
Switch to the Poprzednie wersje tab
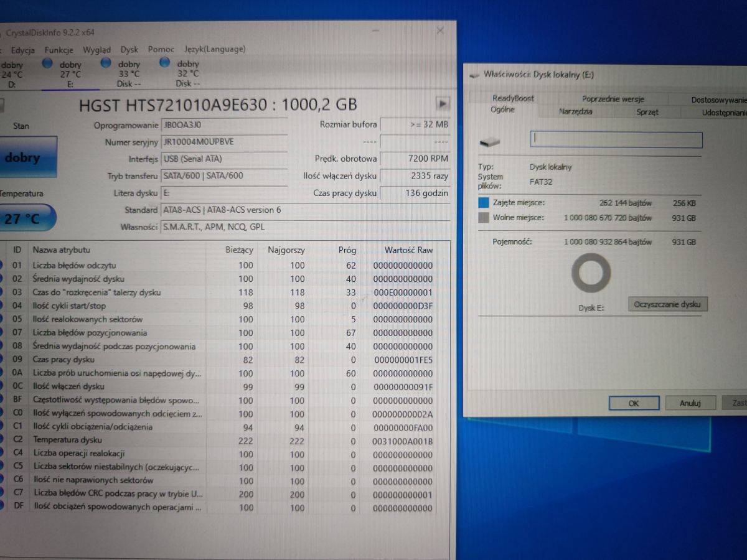[613, 99]
